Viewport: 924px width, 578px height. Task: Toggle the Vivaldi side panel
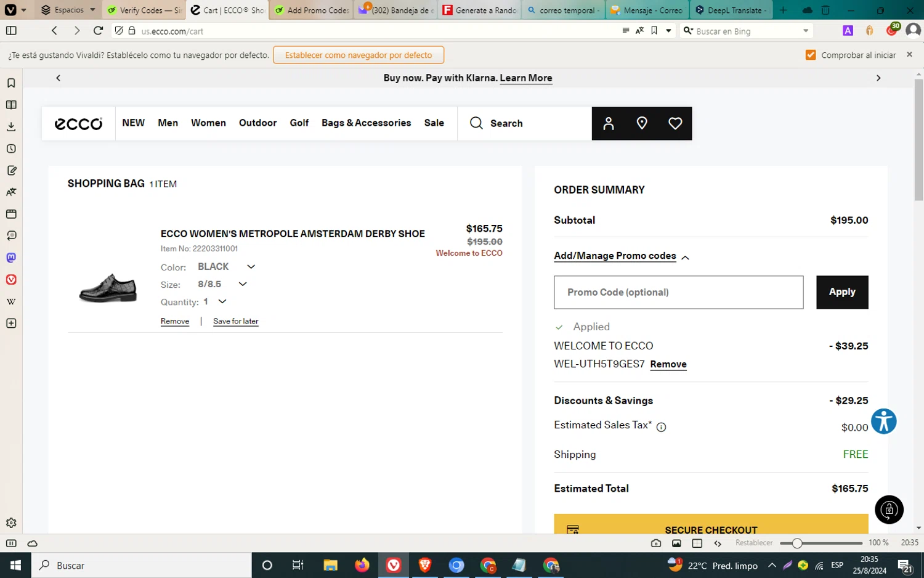(11, 30)
